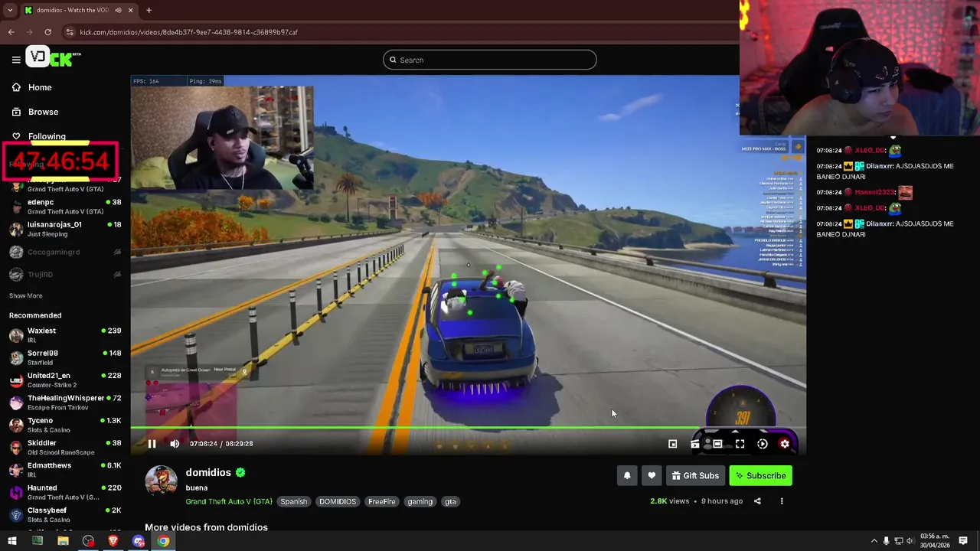Enter fullscreen mode on the player

[x=740, y=444]
